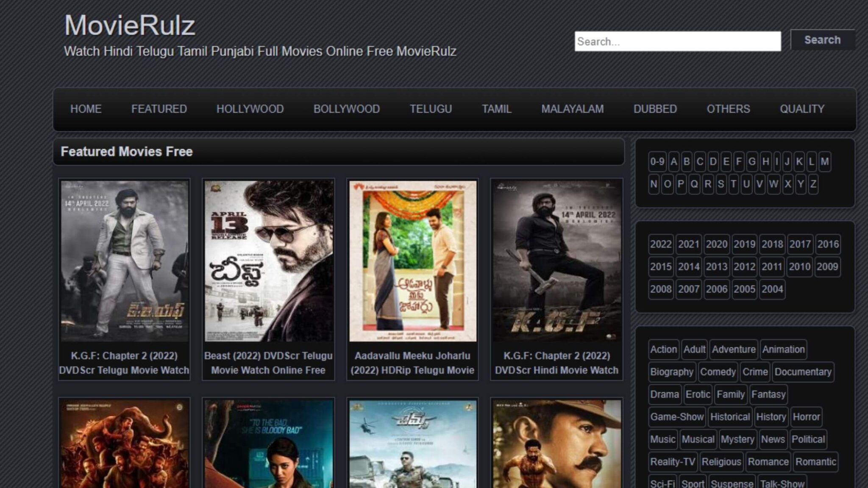
Task: Open the HOME navigation menu item
Action: click(86, 109)
